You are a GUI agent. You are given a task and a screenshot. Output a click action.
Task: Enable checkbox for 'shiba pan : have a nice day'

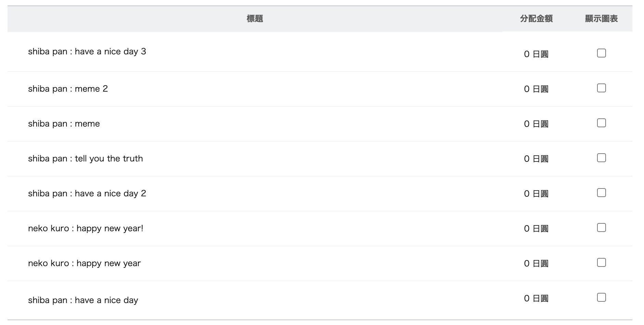point(601,297)
